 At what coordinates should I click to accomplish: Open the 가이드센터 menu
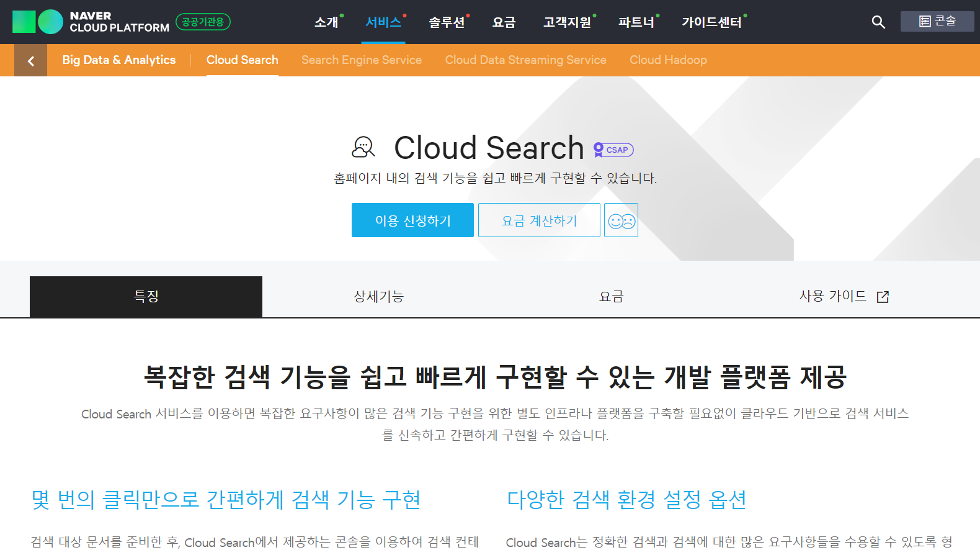coord(711,22)
